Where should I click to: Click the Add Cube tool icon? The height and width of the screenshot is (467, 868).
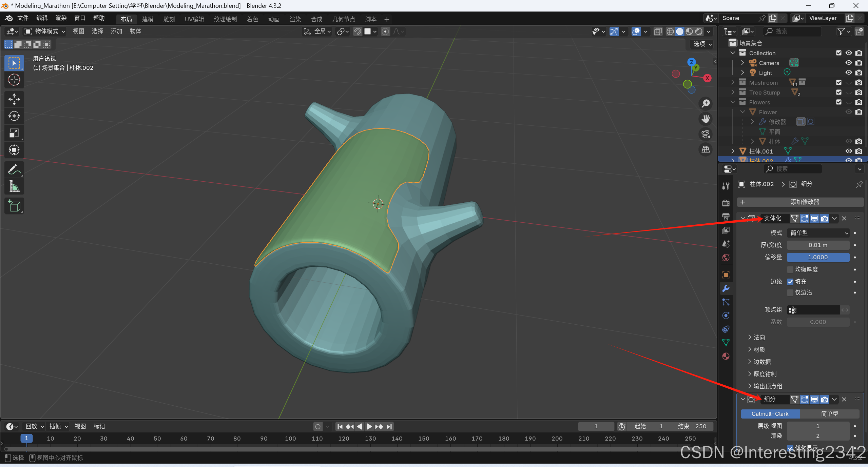[x=14, y=206]
